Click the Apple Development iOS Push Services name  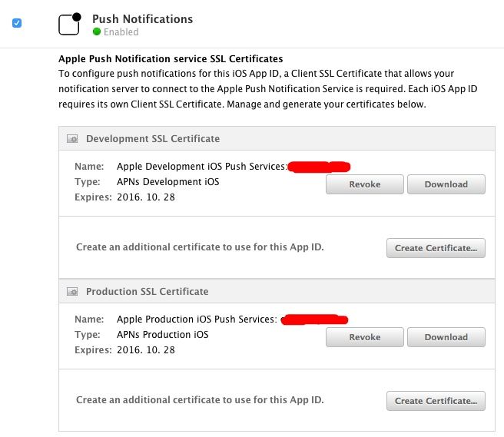(201, 167)
